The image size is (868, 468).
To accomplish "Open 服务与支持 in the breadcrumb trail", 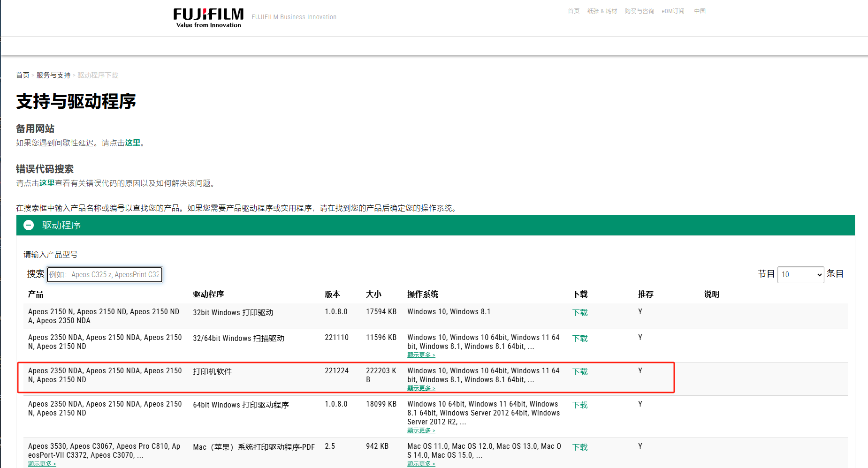I will pos(53,75).
